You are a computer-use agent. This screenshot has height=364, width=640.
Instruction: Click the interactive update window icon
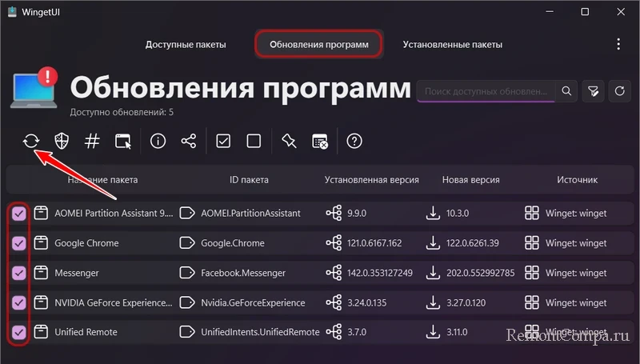(x=123, y=141)
